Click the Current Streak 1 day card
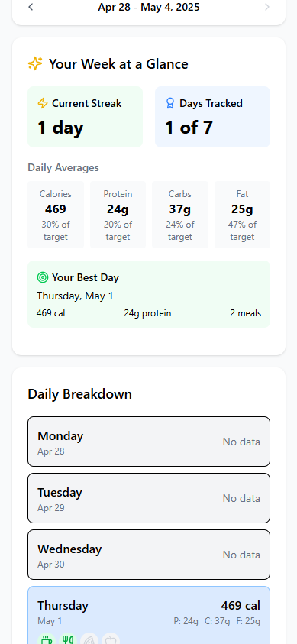 [x=85, y=117]
